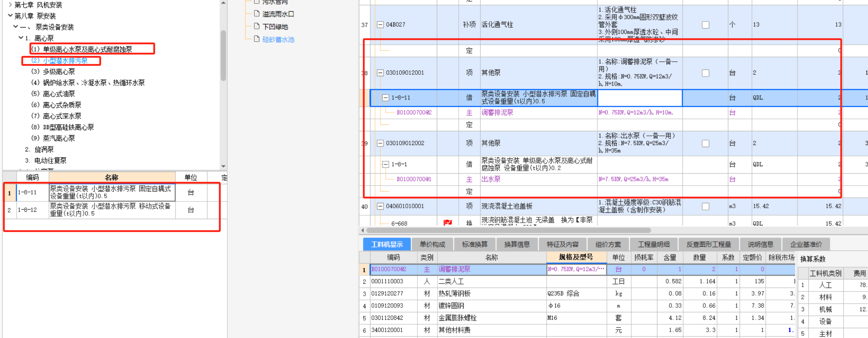Select quota row 1-8-12 移动式设备
Viewport: 868px width, 338px height.
pos(115,210)
